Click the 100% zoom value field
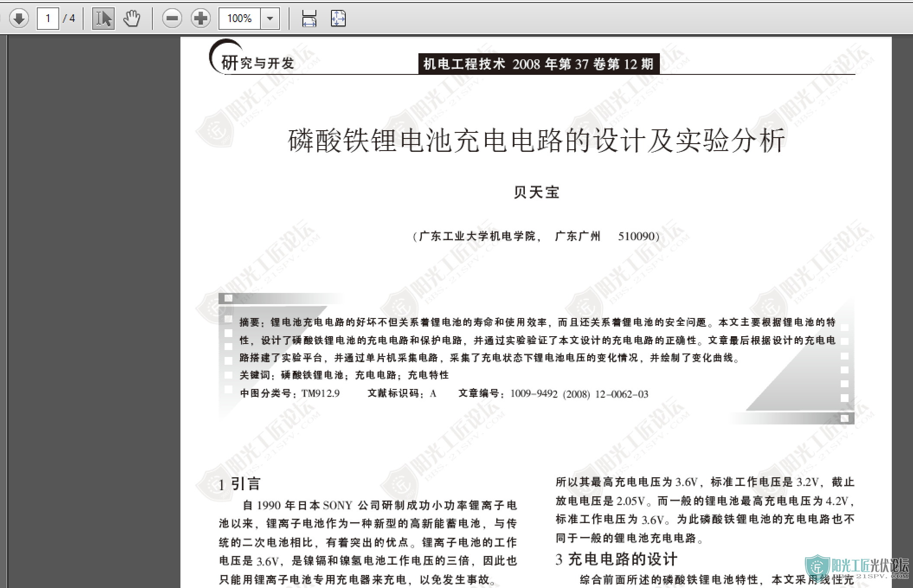The image size is (913, 588). (x=239, y=19)
